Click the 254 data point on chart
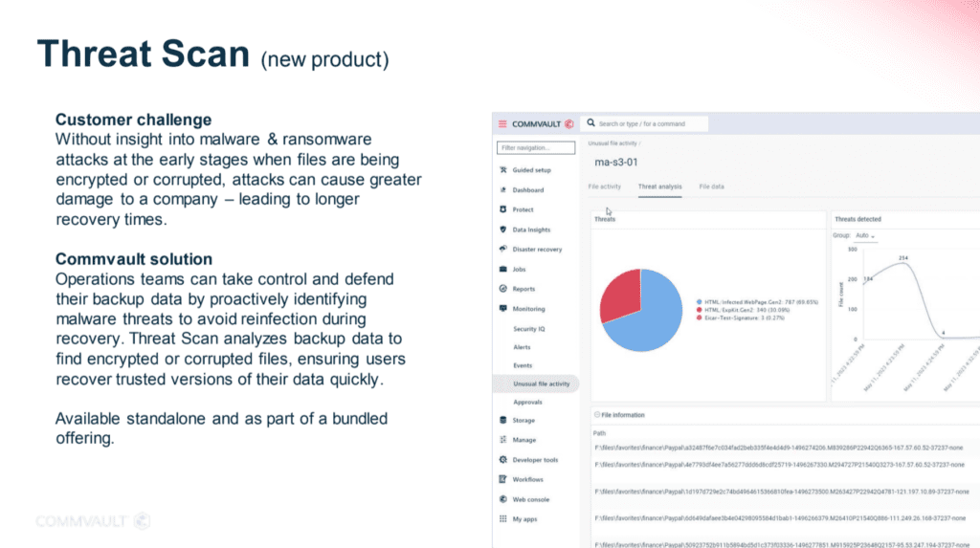The width and height of the screenshot is (980, 548). [x=903, y=262]
